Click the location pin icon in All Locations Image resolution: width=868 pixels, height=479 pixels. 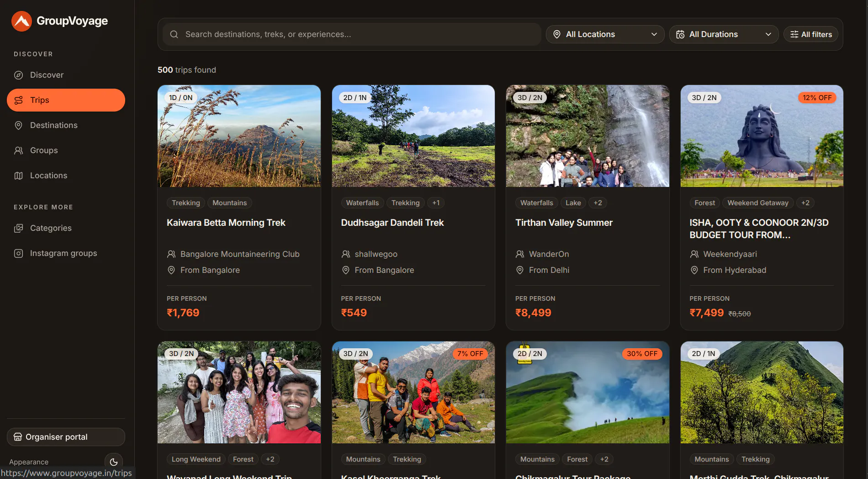pyautogui.click(x=557, y=34)
